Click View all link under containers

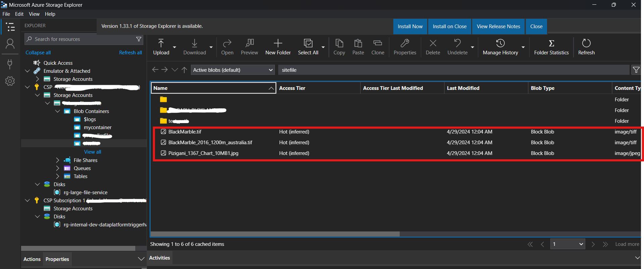93,152
